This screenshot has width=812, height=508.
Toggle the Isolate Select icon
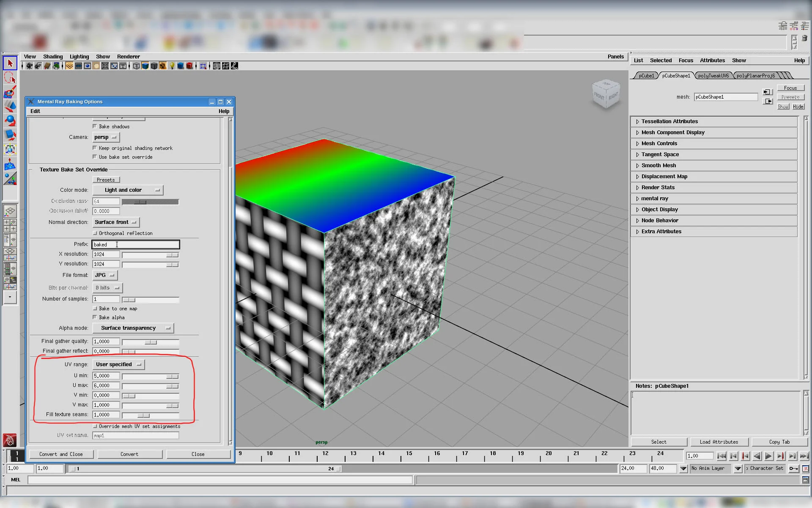coord(203,66)
